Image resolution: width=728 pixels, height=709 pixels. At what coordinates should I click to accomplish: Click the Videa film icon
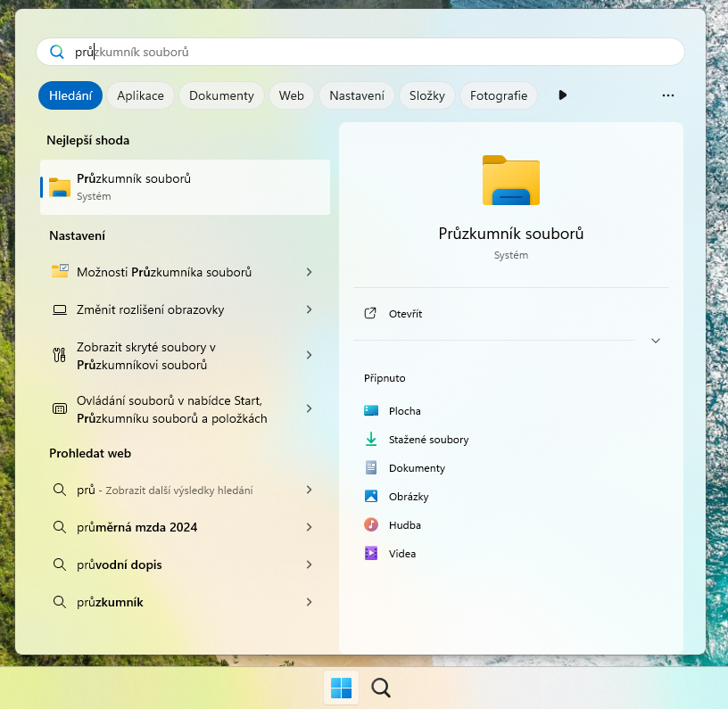pos(371,553)
